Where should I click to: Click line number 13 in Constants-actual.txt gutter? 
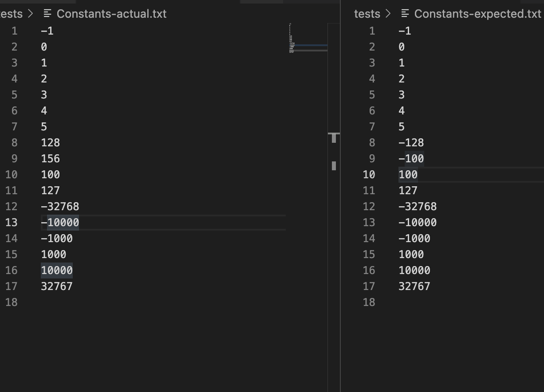tap(12, 222)
